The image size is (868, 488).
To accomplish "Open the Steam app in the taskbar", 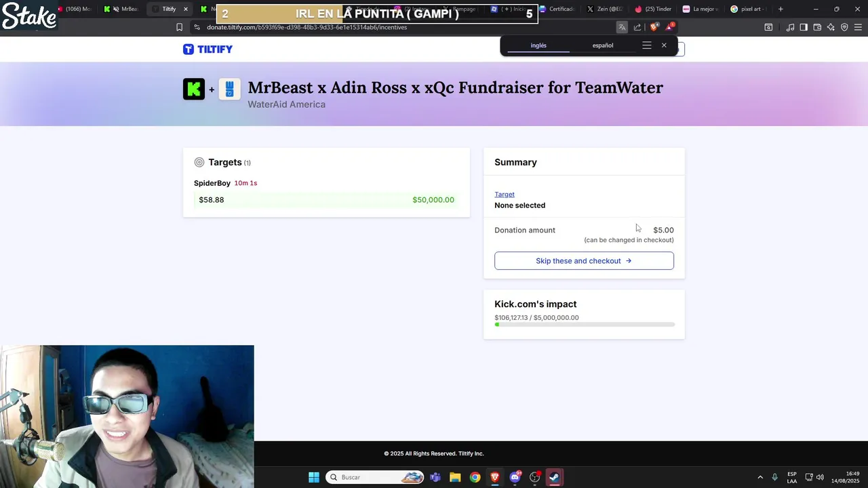I will (555, 477).
